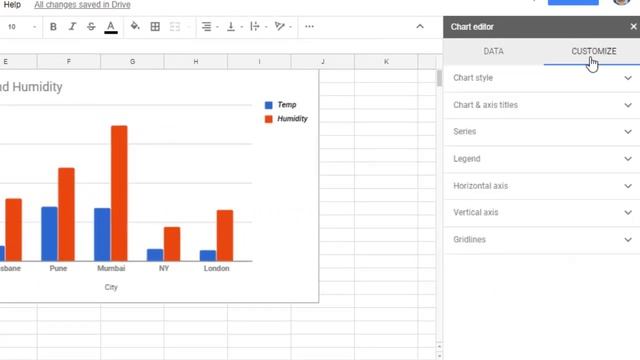This screenshot has height=360, width=640.
Task: Open text rotation options
Action: click(283, 27)
